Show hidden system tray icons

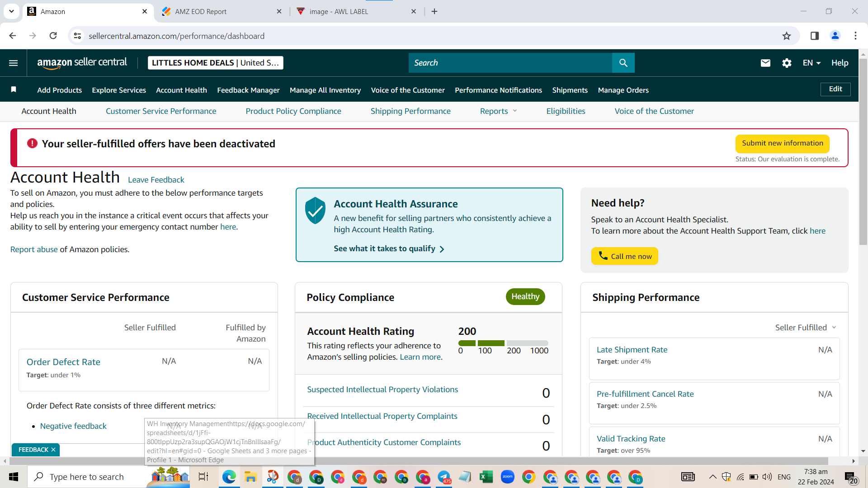point(712,477)
